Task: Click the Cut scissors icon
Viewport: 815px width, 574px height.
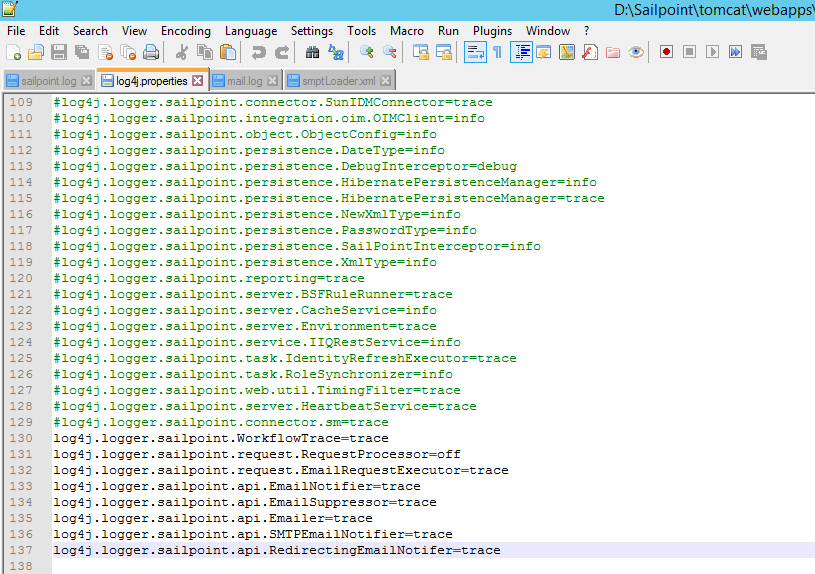Action: point(182,52)
